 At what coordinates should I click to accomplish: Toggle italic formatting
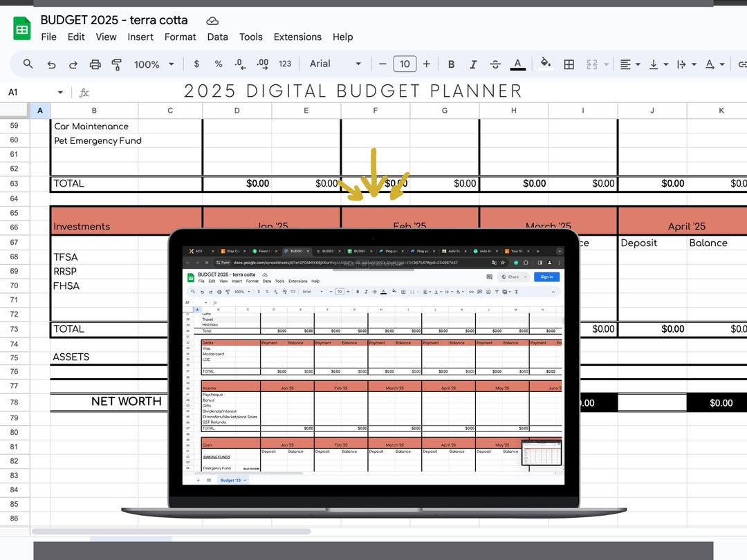[x=473, y=64]
